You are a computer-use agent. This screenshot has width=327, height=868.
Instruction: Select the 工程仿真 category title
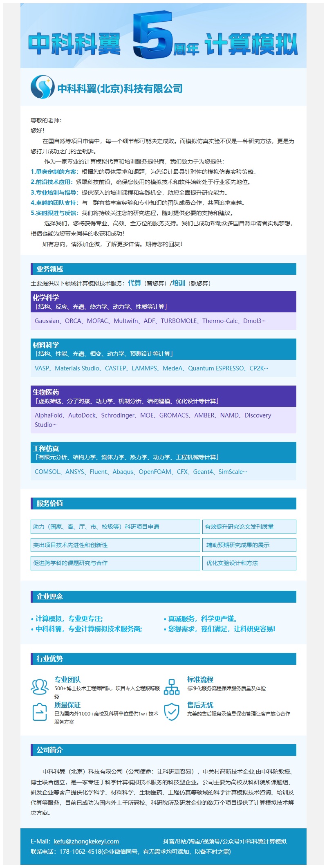coord(46,448)
